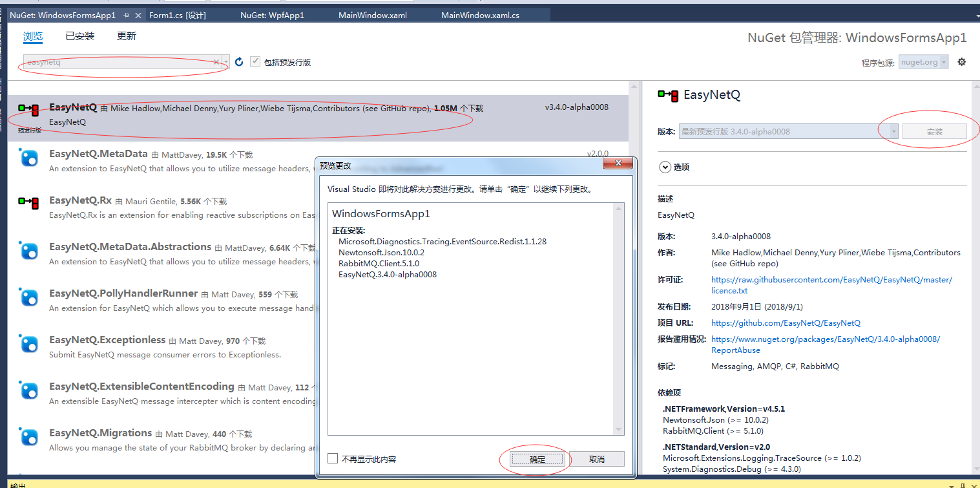Check 不再显示此内容 checkbox
980x488 pixels.
[x=333, y=458]
